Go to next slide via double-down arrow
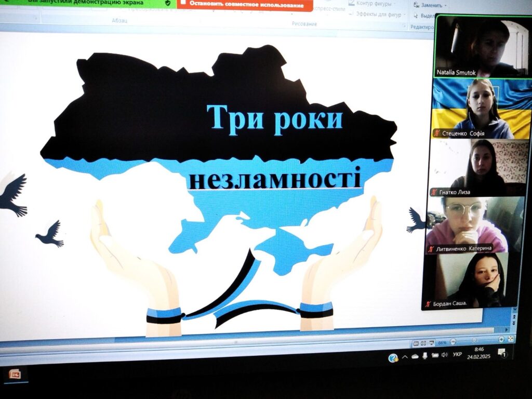532x399 pixels. (x=513, y=322)
